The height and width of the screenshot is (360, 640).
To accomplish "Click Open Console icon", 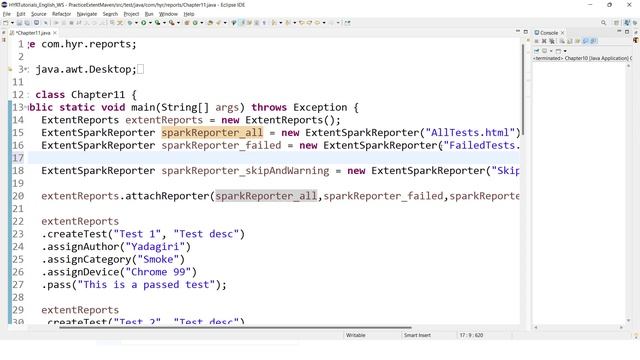I will pyautogui.click(x=558, y=51).
